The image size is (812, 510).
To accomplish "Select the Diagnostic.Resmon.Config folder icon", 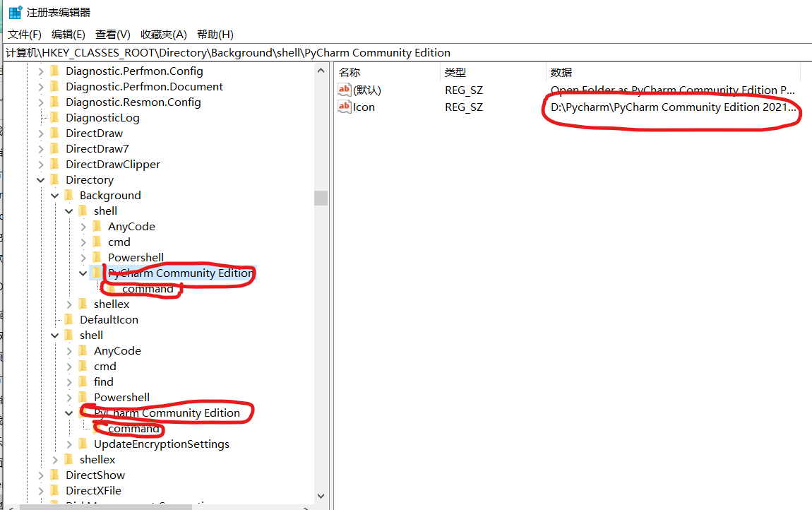I will (x=55, y=102).
